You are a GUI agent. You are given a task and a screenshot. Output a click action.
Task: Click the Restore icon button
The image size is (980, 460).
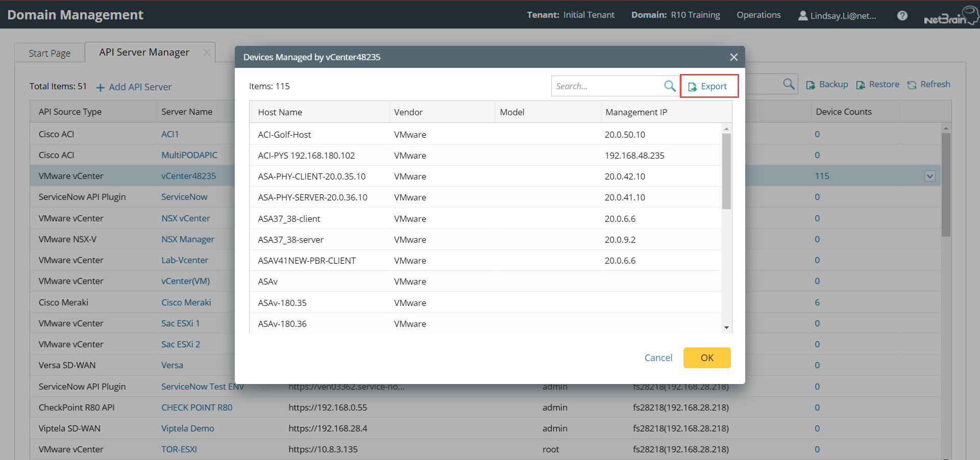[861, 85]
